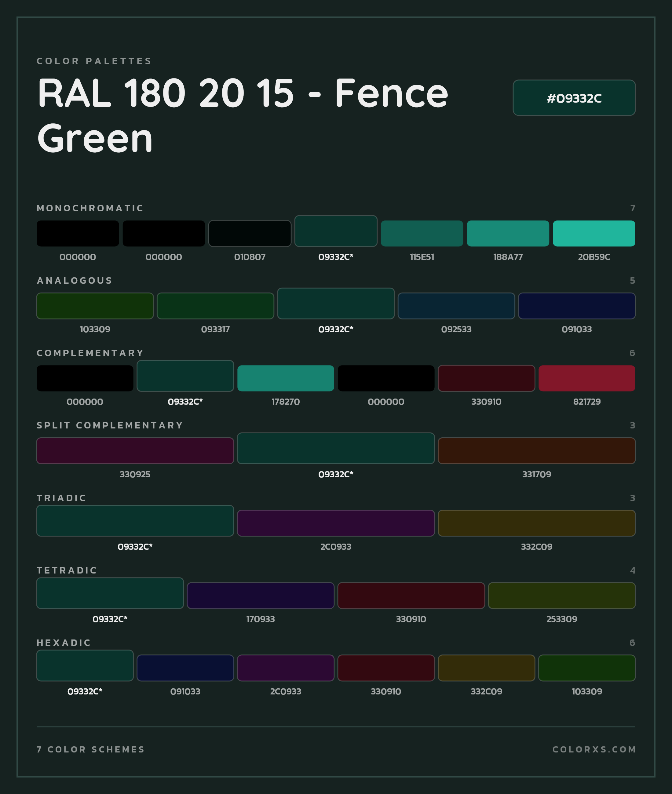
Task: Click the RAL 180 20 15 Fence Green title
Action: coord(243,115)
